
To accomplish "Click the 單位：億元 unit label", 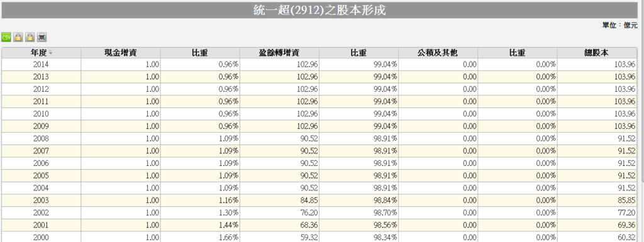I will click(619, 25).
